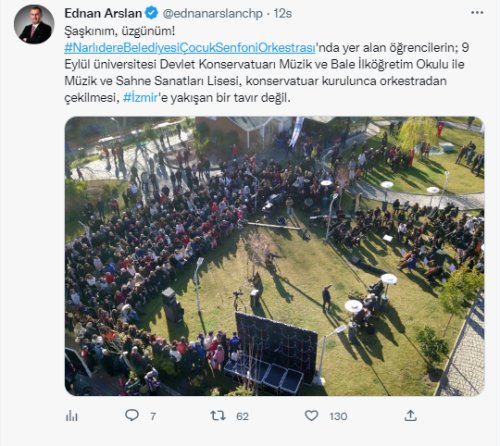The image size is (500, 446).
Task: Click the Ednan Arslan display name
Action: pyautogui.click(x=103, y=13)
